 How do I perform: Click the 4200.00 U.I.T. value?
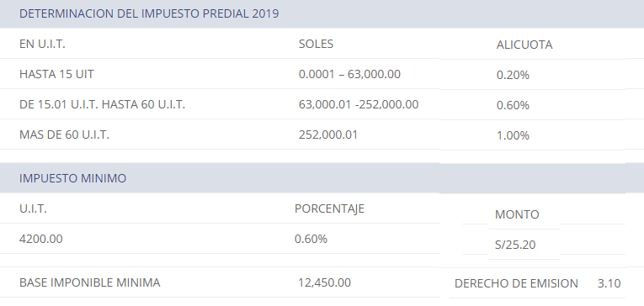tap(41, 239)
